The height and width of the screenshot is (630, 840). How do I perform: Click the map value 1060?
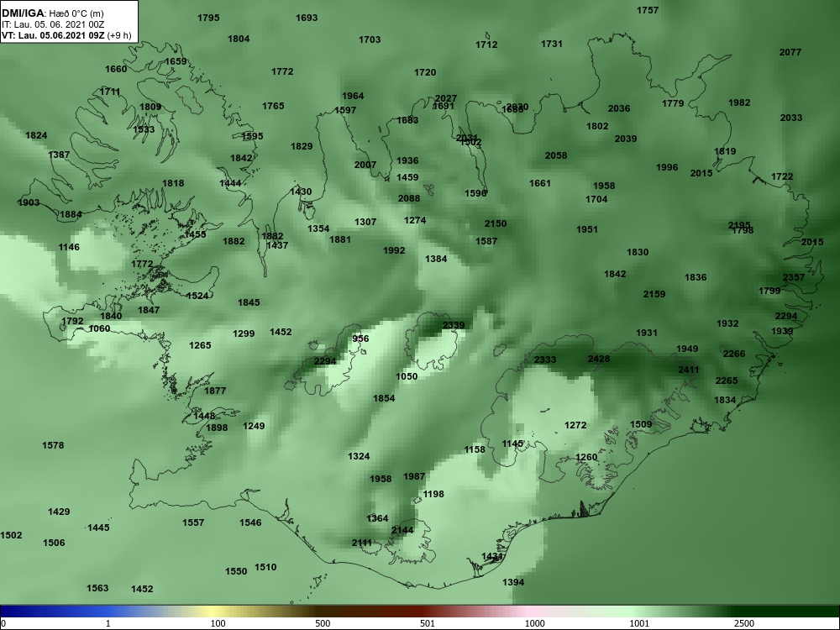(99, 328)
